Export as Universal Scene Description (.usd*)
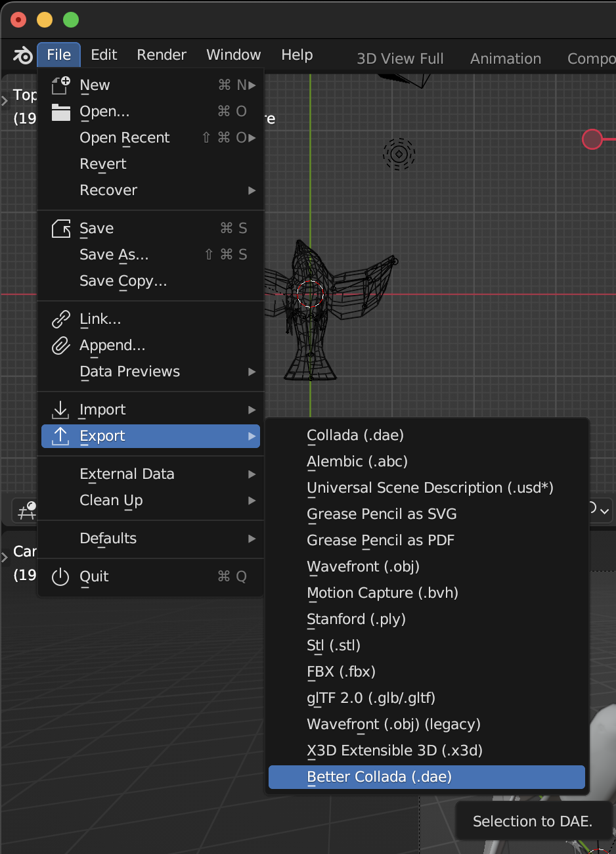616x854 pixels. [427, 488]
